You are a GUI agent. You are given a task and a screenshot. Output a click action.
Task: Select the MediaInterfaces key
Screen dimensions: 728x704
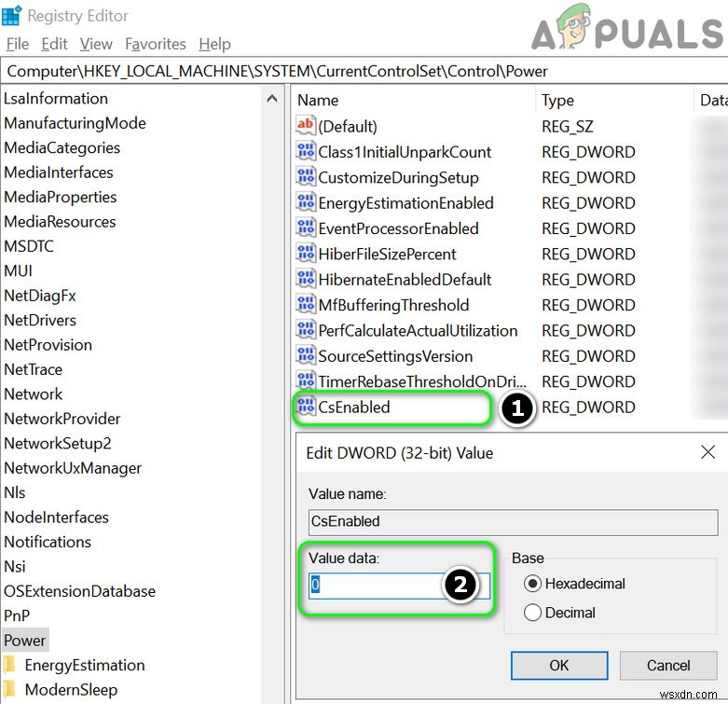(59, 173)
